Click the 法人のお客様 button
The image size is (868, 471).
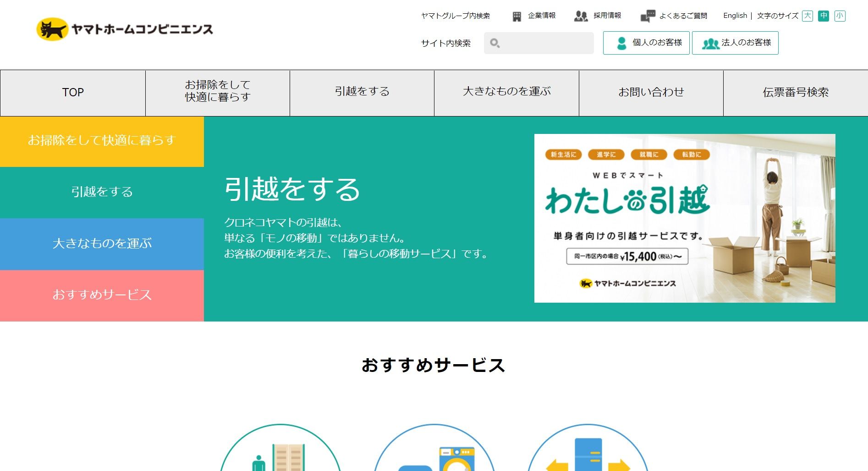[735, 43]
